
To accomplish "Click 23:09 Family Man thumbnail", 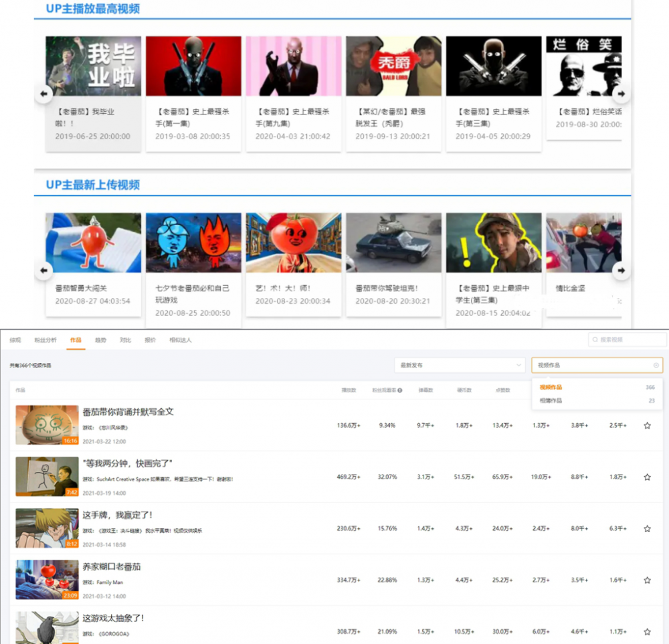I will 47,580.
